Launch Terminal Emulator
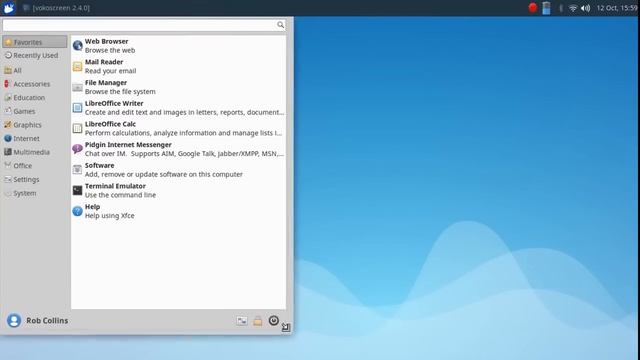640x360 pixels. click(178, 190)
